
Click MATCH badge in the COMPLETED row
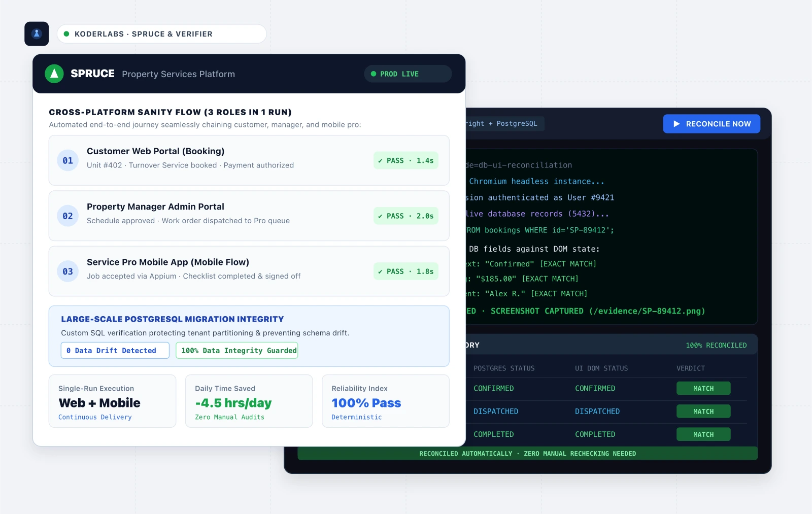[x=703, y=434]
